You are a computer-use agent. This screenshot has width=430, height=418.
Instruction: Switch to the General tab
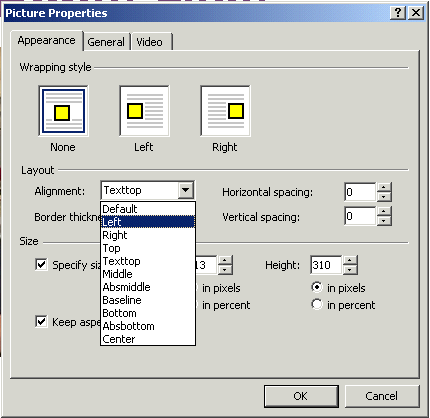coord(106,42)
